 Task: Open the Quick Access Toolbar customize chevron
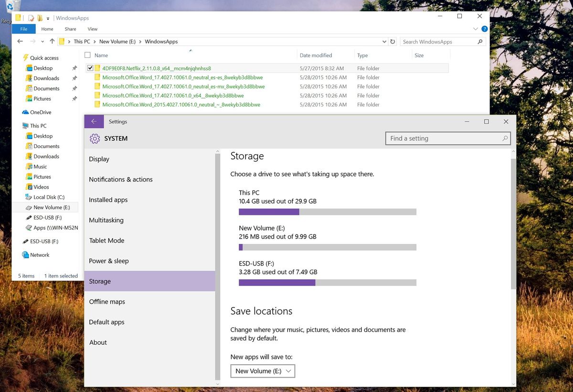click(x=47, y=18)
